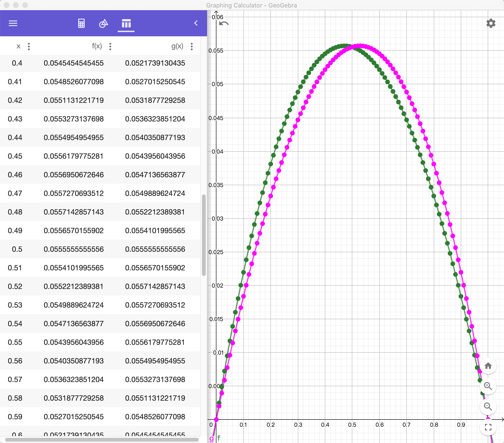Open the x column options menu
This screenshot has height=443, width=504.
tap(29, 46)
